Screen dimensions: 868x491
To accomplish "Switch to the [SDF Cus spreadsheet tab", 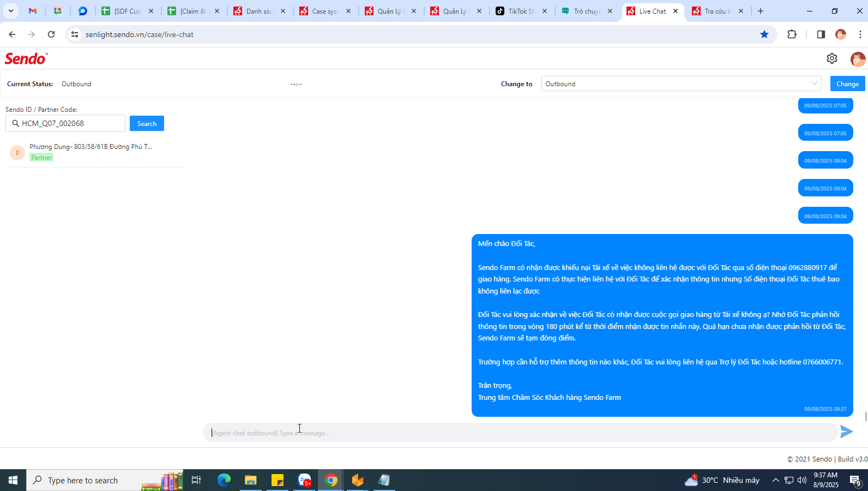I will coord(128,11).
